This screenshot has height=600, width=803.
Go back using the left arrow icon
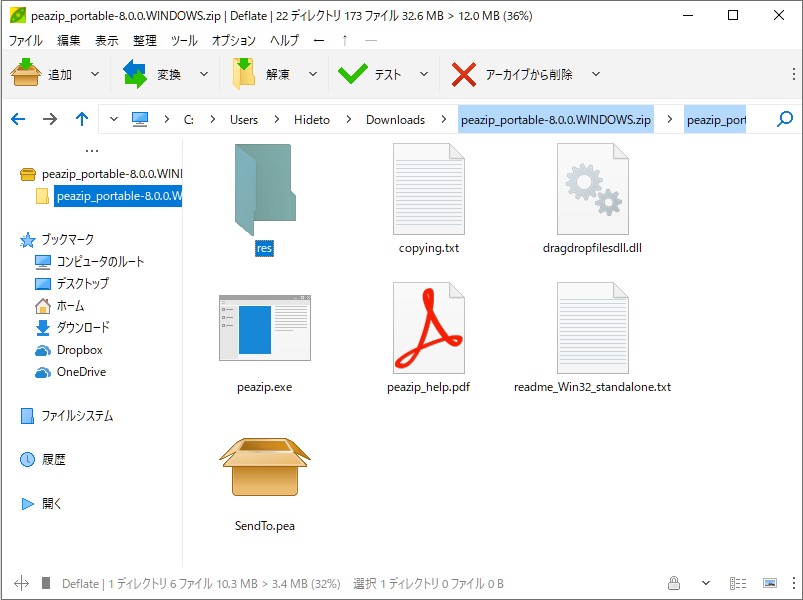[17, 118]
